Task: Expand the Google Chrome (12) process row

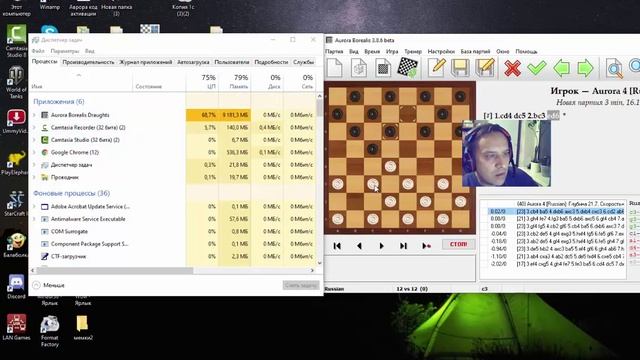Action: point(35,152)
